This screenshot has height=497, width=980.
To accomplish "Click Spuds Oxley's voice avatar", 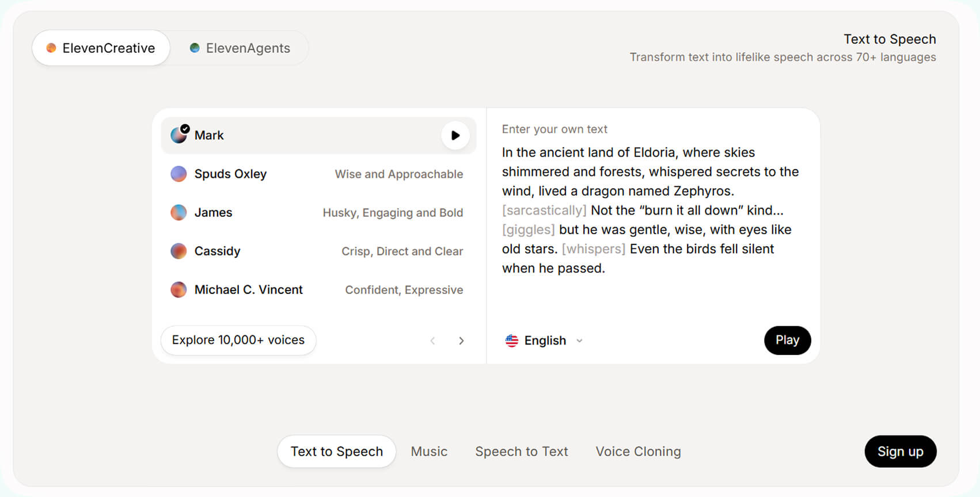I will pos(178,174).
